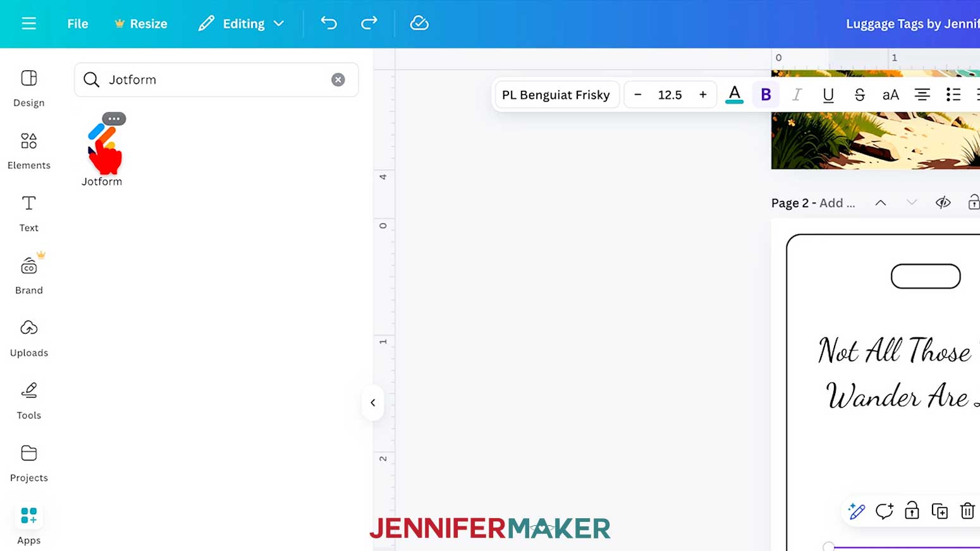
Task: Delete the selected element
Action: pos(967,511)
